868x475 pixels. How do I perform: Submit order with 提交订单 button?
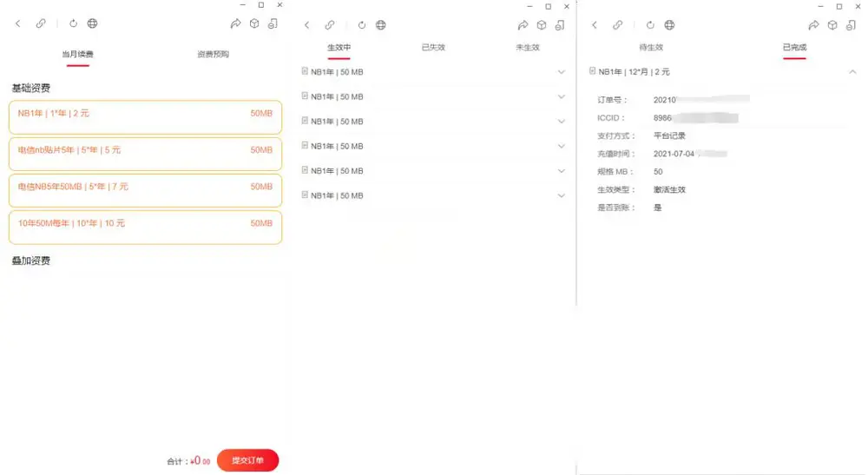[247, 460]
